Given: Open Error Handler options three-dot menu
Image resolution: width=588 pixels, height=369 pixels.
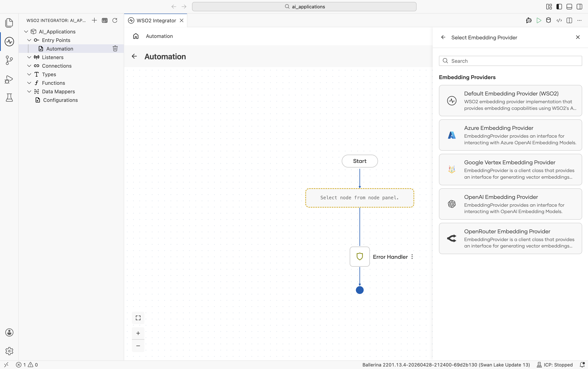Looking at the screenshot, I should tap(412, 257).
